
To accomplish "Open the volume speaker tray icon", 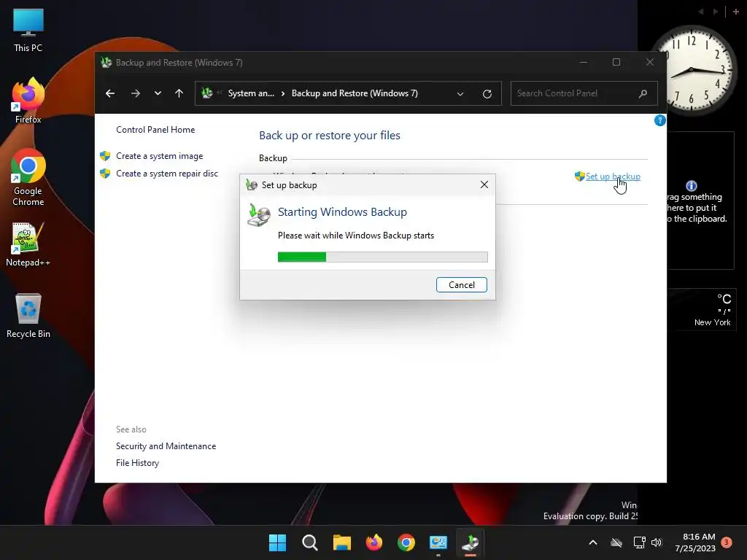I will coord(657,542).
